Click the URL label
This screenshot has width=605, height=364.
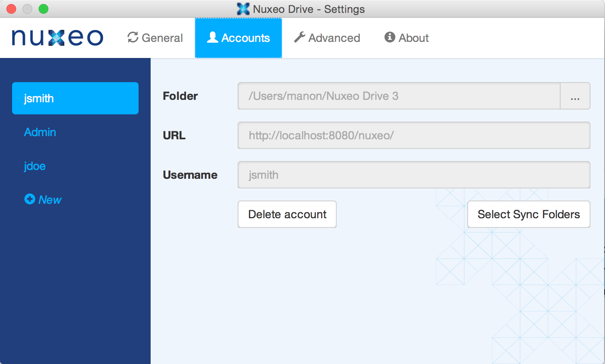coord(174,135)
